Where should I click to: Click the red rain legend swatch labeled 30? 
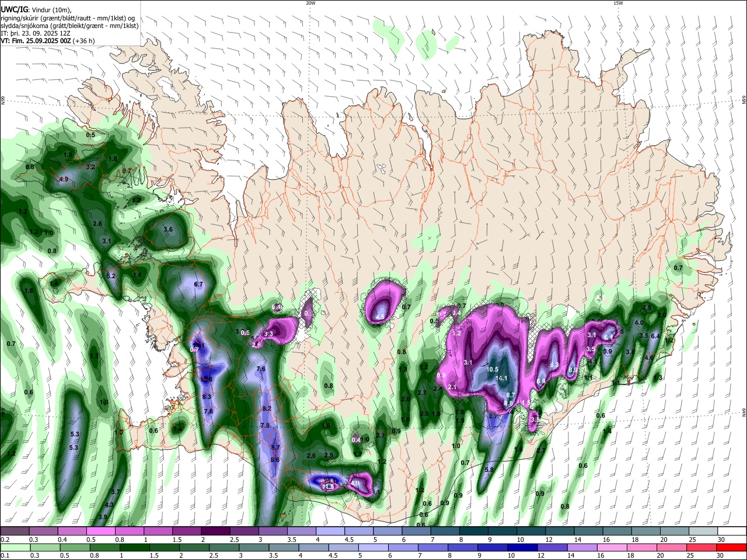coord(731,547)
